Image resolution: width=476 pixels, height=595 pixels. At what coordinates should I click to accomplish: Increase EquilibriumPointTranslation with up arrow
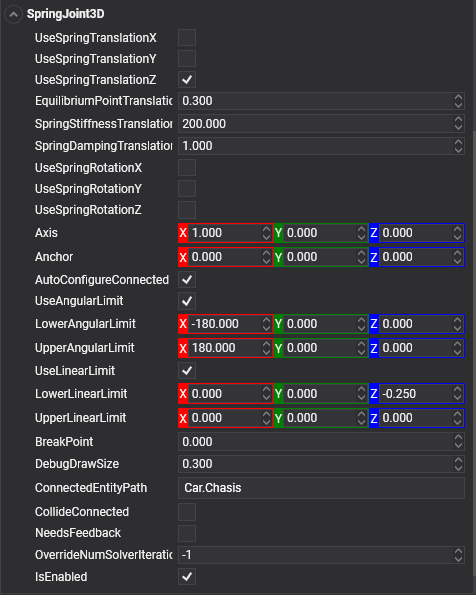coord(458,97)
